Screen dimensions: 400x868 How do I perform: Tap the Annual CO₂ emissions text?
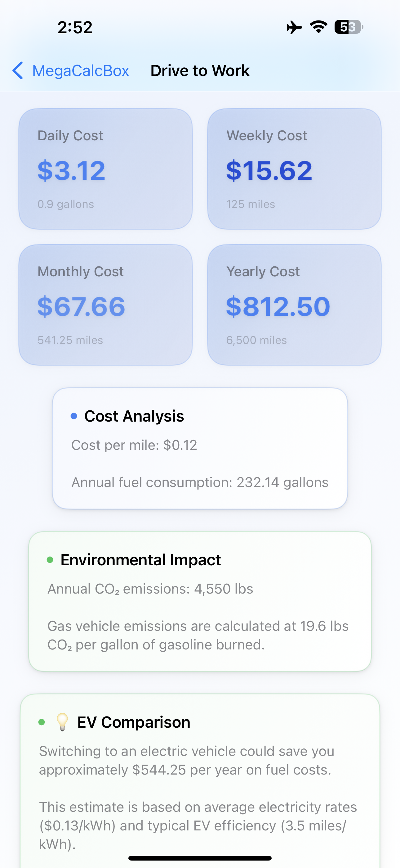pos(150,589)
